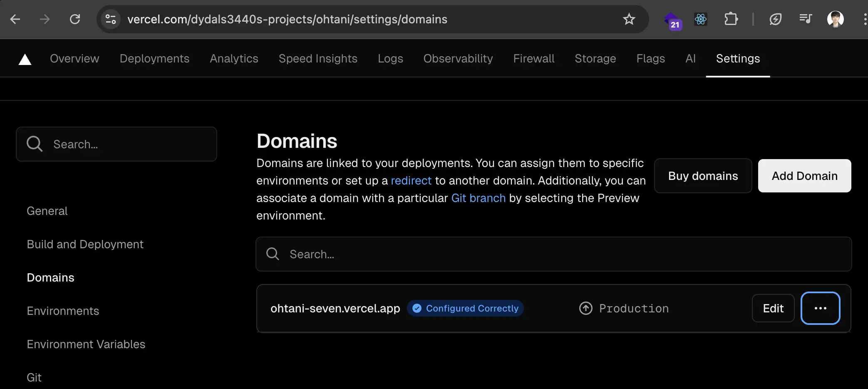
Task: Reload the page in browser
Action: (75, 19)
